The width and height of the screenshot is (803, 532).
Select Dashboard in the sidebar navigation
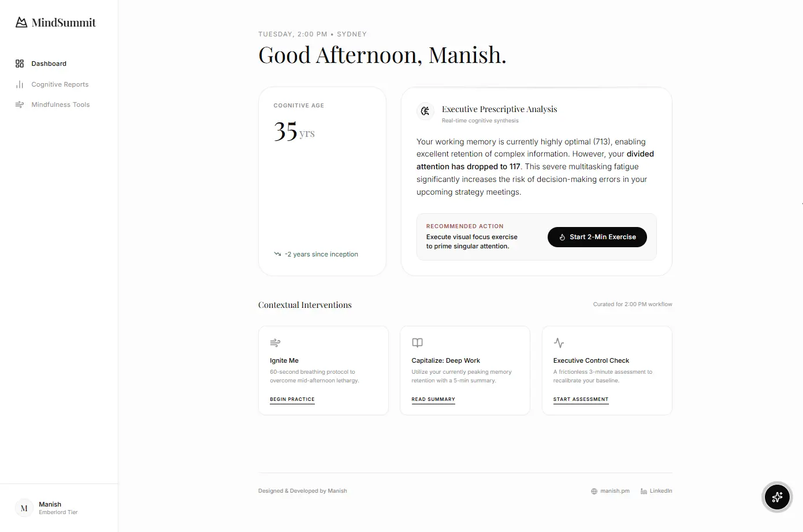tap(49, 64)
